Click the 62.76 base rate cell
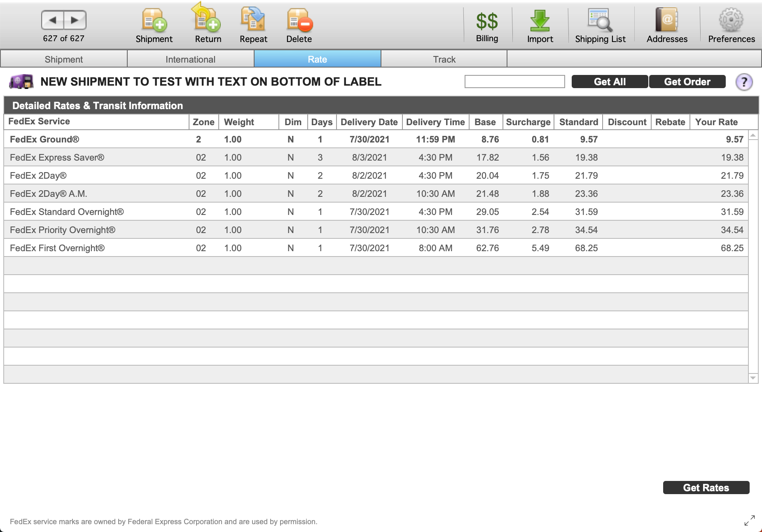Viewport: 762px width, 532px height. (487, 248)
